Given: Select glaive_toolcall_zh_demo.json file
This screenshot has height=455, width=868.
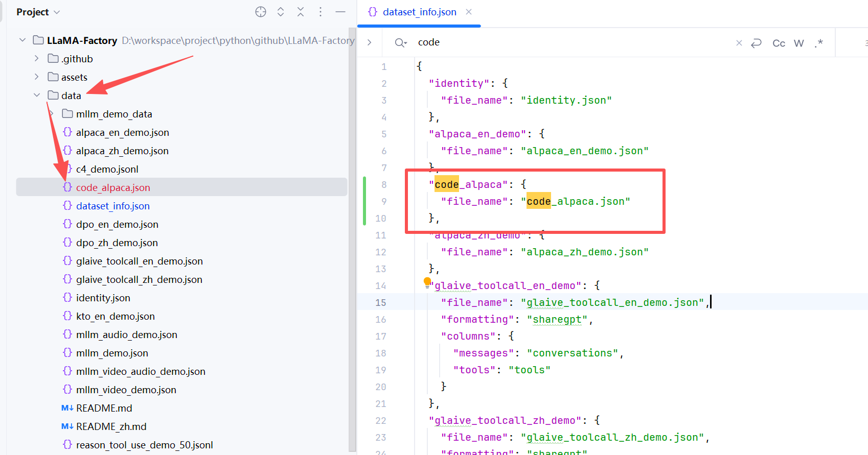Looking at the screenshot, I should [x=139, y=279].
